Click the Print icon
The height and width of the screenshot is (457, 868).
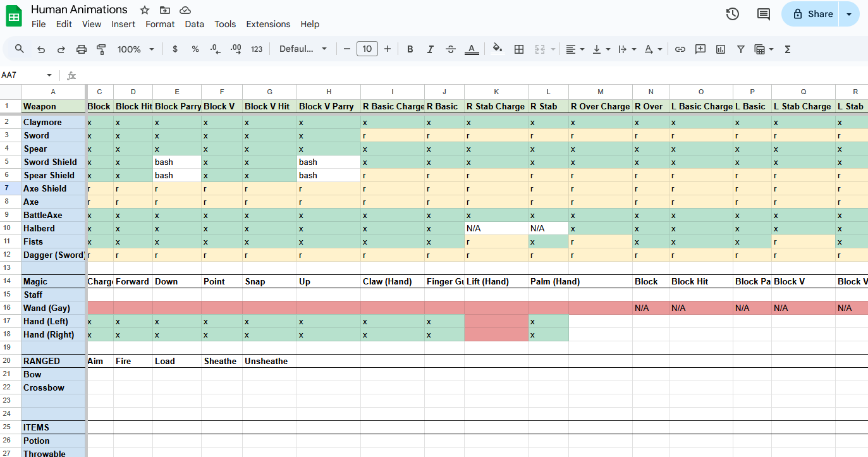(82, 49)
